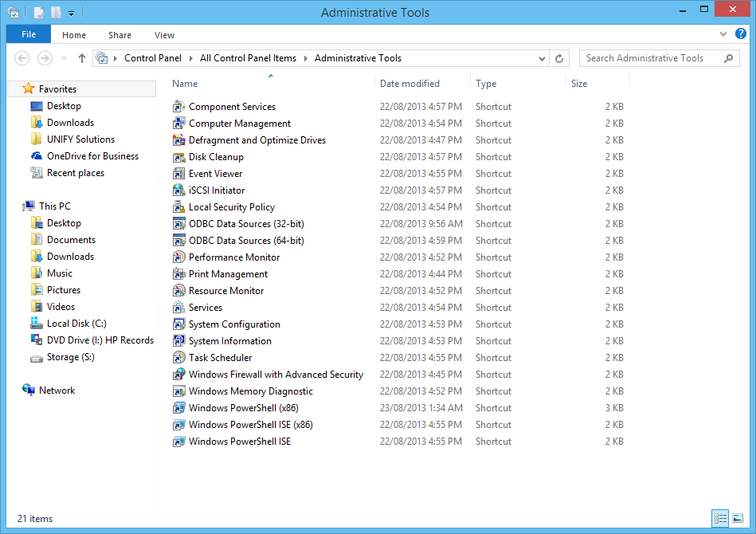Image resolution: width=756 pixels, height=534 pixels.
Task: Select the iSCSI Initiator icon
Action: [x=179, y=190]
